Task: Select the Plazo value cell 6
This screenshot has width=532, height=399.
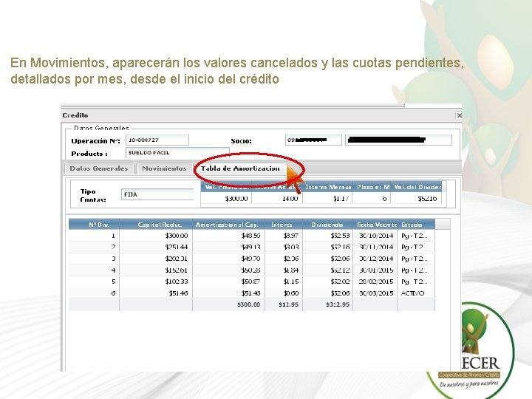Action: point(372,198)
